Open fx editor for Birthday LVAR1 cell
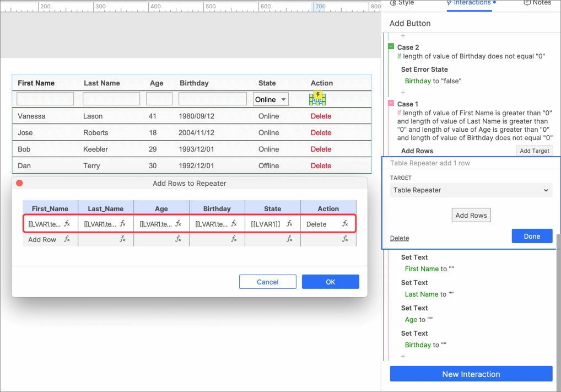Image resolution: width=561 pixels, height=392 pixels. click(234, 224)
